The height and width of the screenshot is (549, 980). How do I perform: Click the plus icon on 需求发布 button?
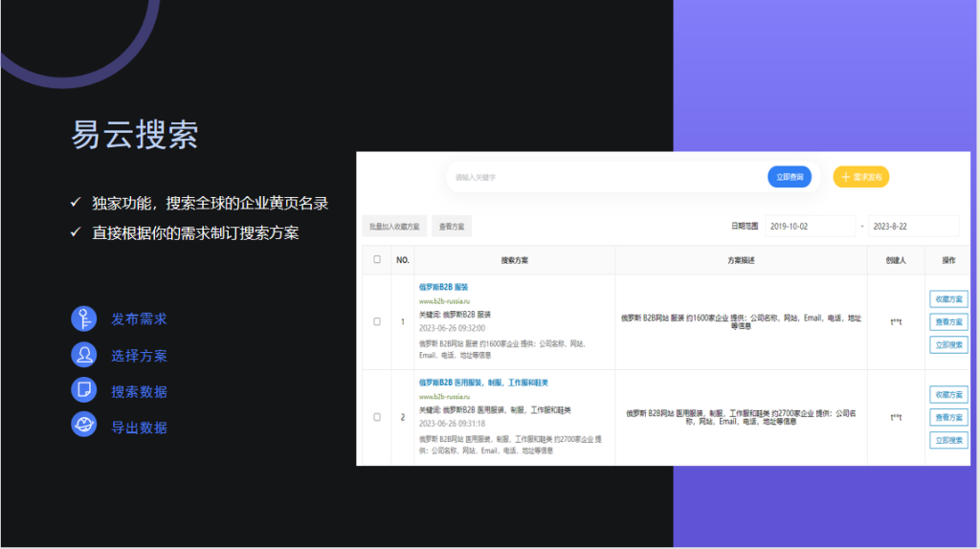[845, 177]
